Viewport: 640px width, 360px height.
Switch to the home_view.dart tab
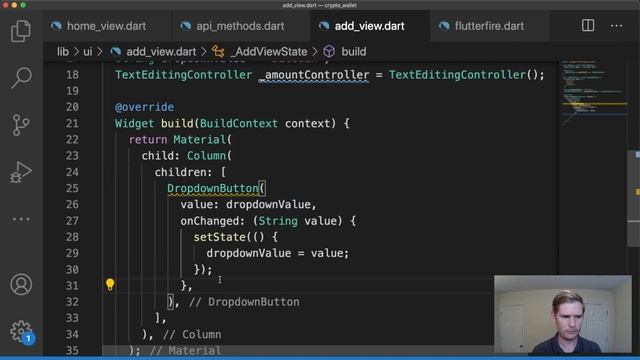[107, 26]
